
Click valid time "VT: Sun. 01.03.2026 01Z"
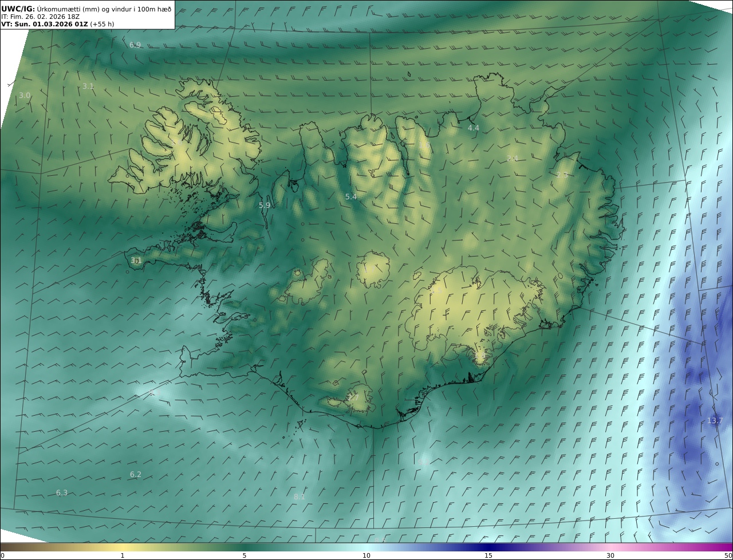[x=44, y=25]
